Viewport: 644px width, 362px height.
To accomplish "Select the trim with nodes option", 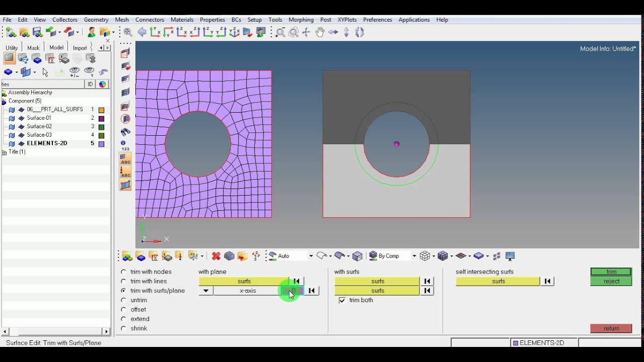I will (123, 272).
